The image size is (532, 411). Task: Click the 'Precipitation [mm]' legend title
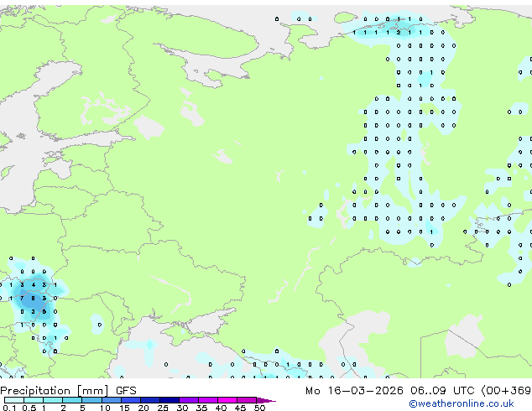(55, 391)
